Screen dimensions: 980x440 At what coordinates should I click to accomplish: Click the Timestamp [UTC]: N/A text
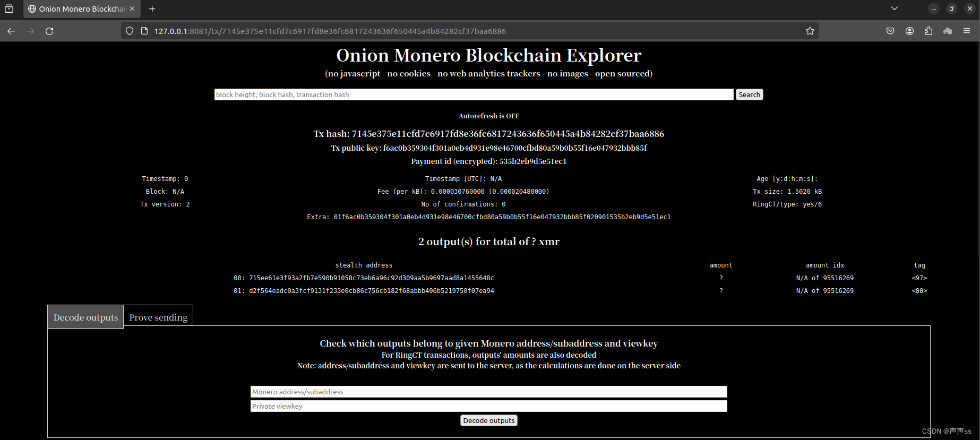tap(463, 179)
